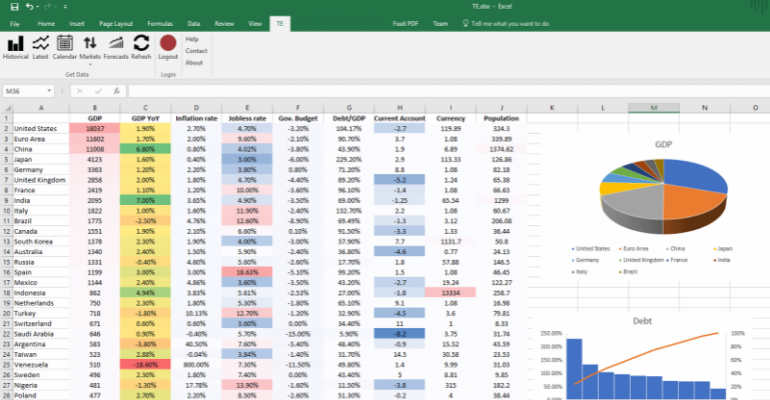Click the Help button in ribbon
Viewport: 770px width, 400px height.
pos(192,39)
